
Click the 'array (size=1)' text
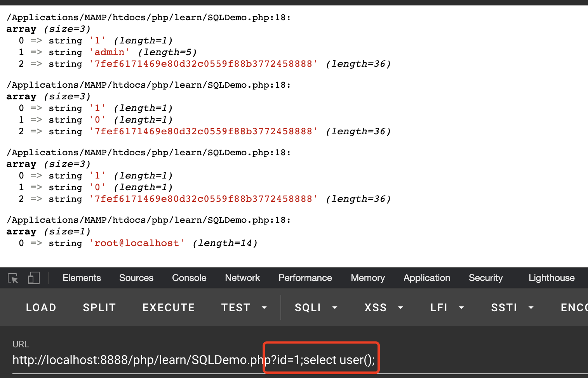(49, 232)
